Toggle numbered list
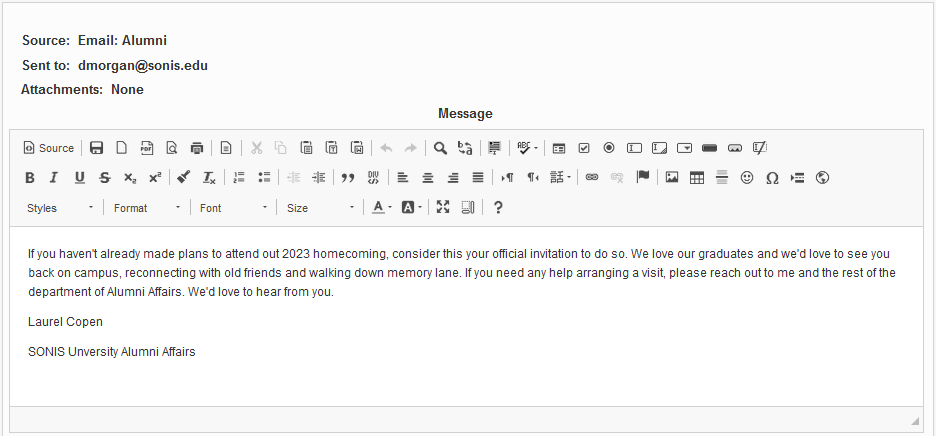Screen dimensions: 936x436 pos(239,177)
